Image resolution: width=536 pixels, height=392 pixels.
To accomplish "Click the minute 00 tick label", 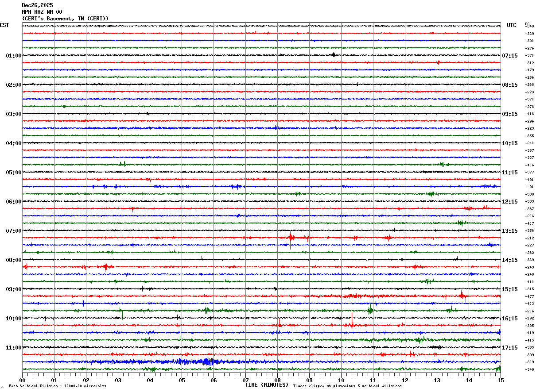I will 22,380.
